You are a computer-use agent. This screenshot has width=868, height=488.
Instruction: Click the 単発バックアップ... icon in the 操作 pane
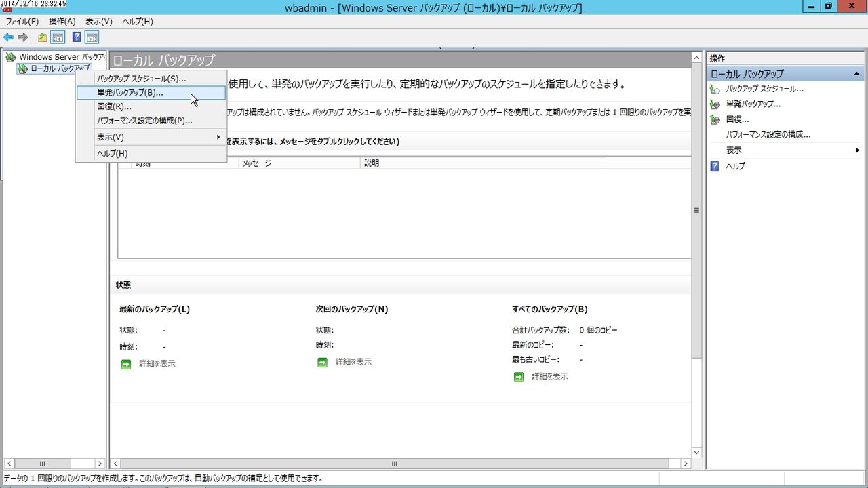coord(715,104)
